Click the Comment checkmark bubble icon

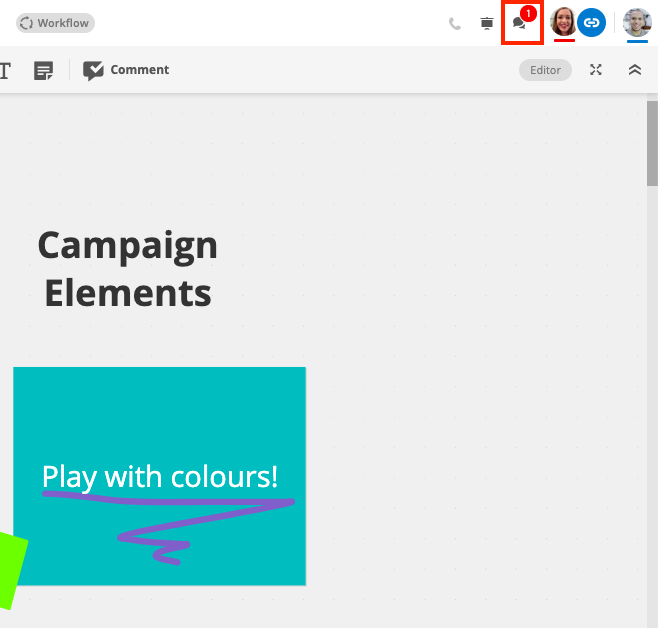click(93, 70)
